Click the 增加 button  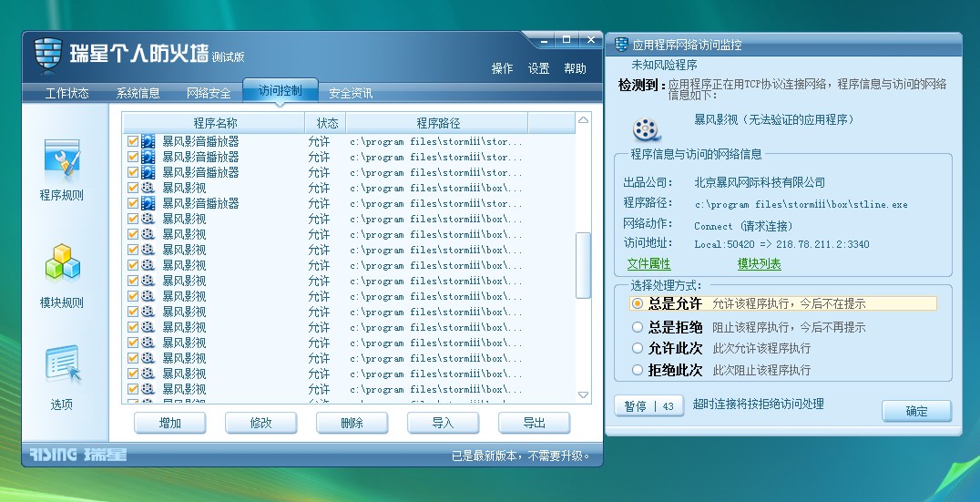pyautogui.click(x=170, y=424)
